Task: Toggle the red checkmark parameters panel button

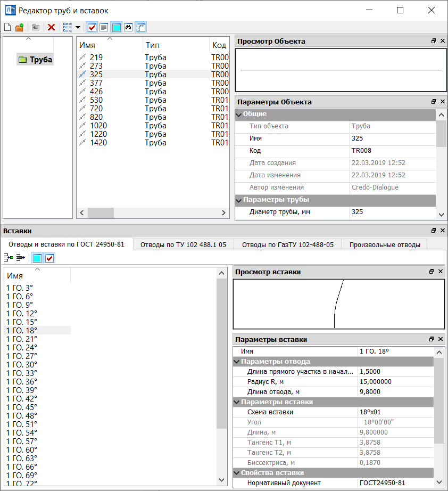Action: [92, 28]
